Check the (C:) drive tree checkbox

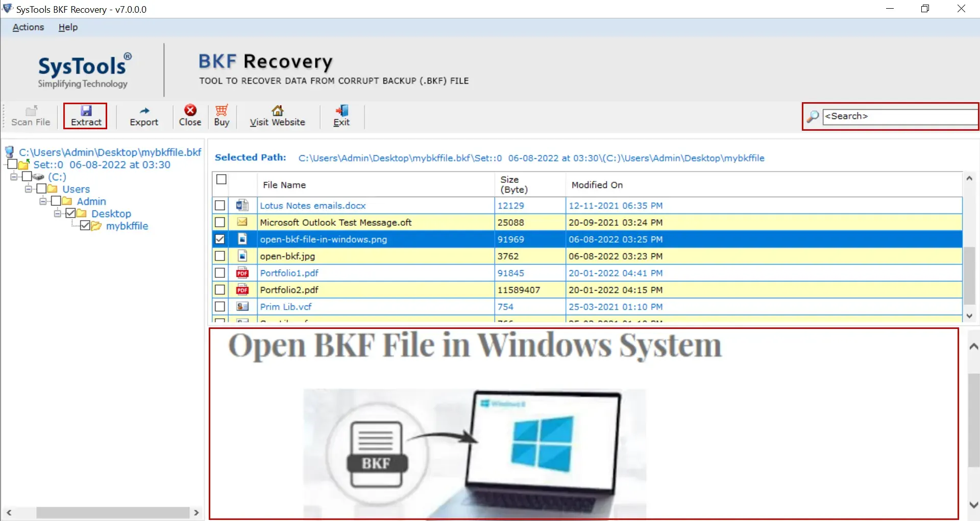[x=27, y=176]
